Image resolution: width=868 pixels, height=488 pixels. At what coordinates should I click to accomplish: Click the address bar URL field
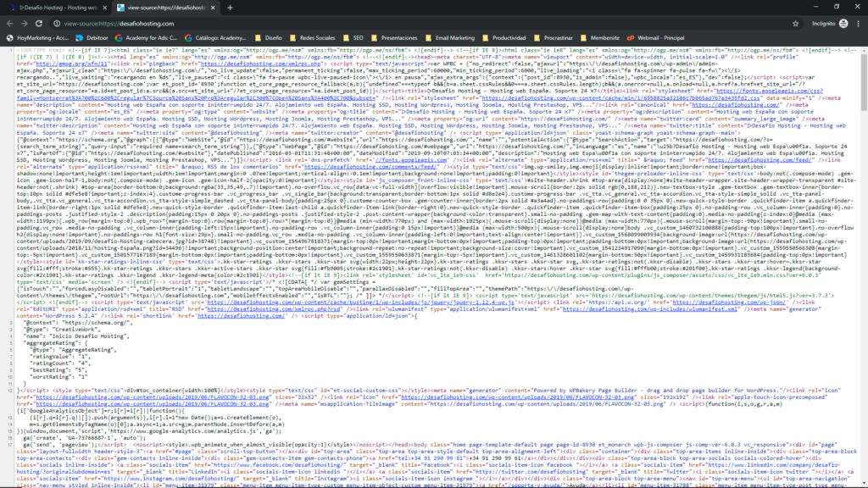click(339, 24)
